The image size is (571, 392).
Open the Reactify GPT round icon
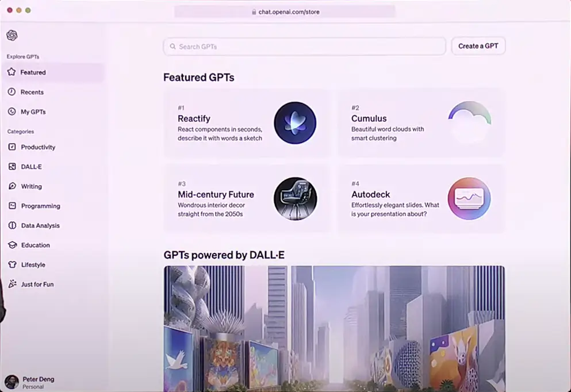coord(295,123)
